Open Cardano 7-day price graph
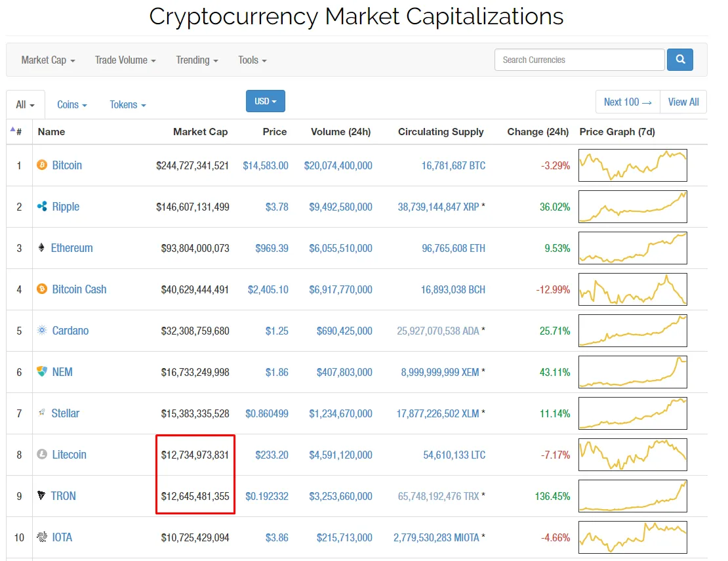Screen dimensions: 728x561 click(x=632, y=330)
